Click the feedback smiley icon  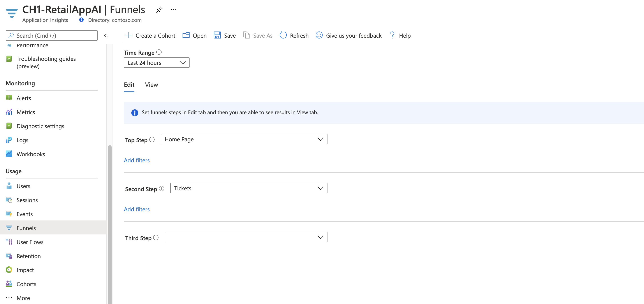click(319, 35)
